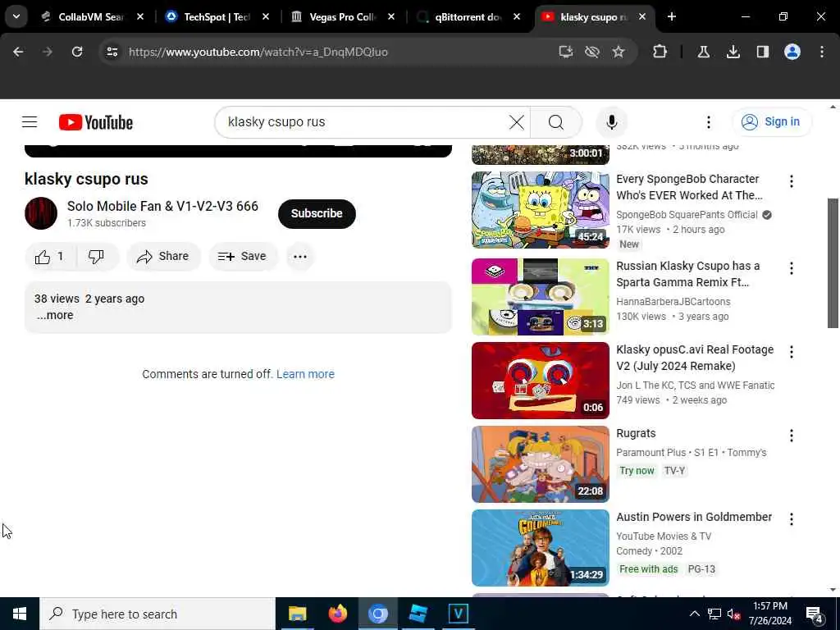Click the YouTube search magnifier button
This screenshot has width=840, height=630.
555,122
